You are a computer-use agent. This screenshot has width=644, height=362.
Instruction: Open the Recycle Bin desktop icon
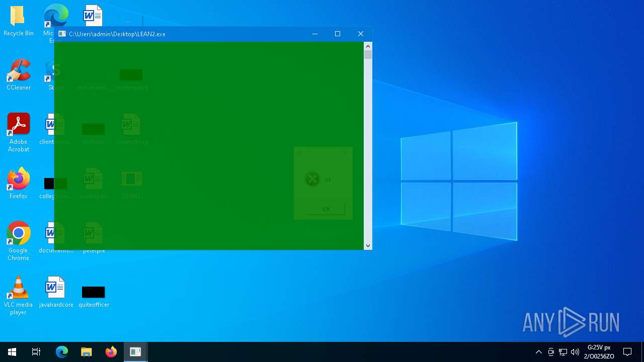pos(18,21)
